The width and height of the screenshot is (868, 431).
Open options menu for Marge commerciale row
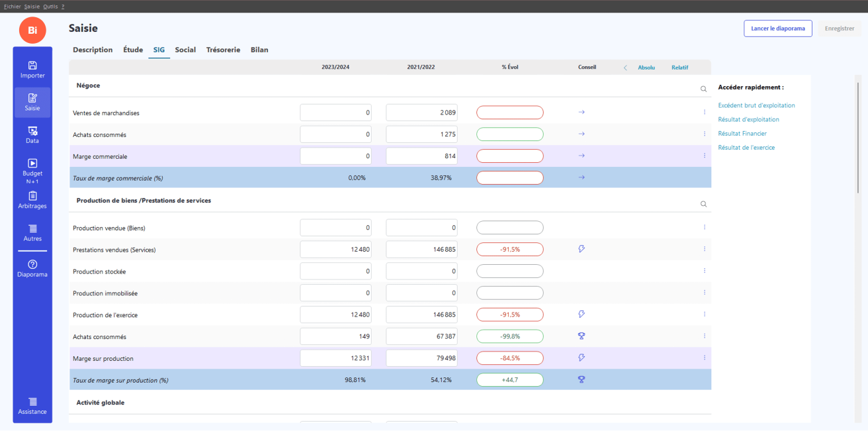point(705,156)
